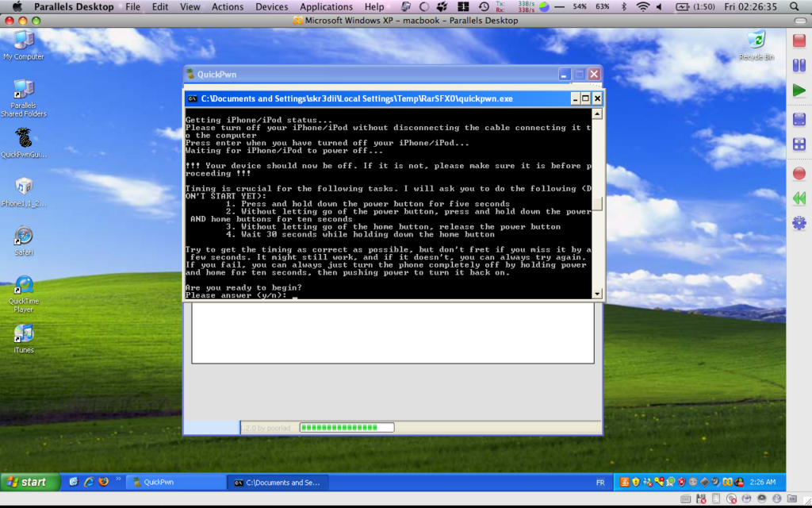The image size is (812, 508).
Task: Click the taskbar clock showing 2:26 AM
Action: (763, 482)
